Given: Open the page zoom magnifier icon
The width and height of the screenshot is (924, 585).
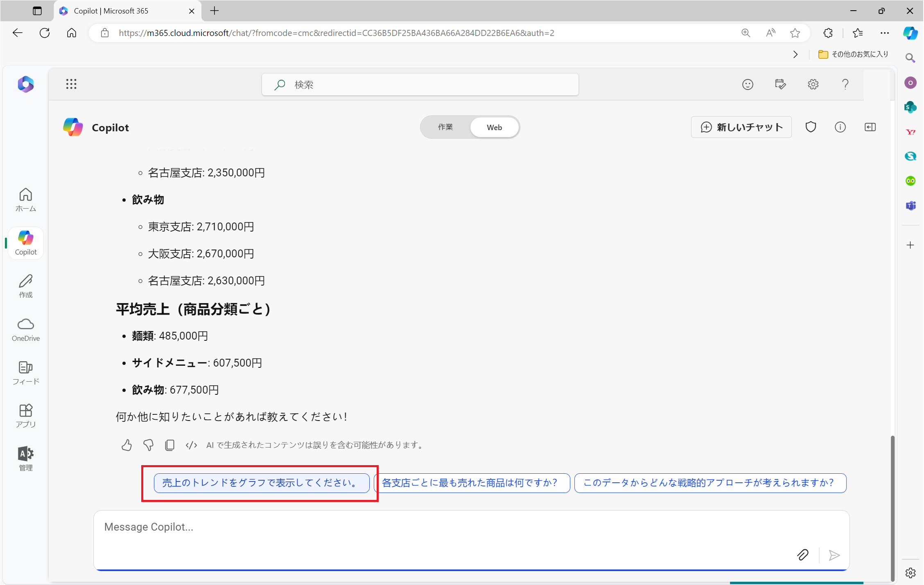Looking at the screenshot, I should pyautogui.click(x=746, y=33).
